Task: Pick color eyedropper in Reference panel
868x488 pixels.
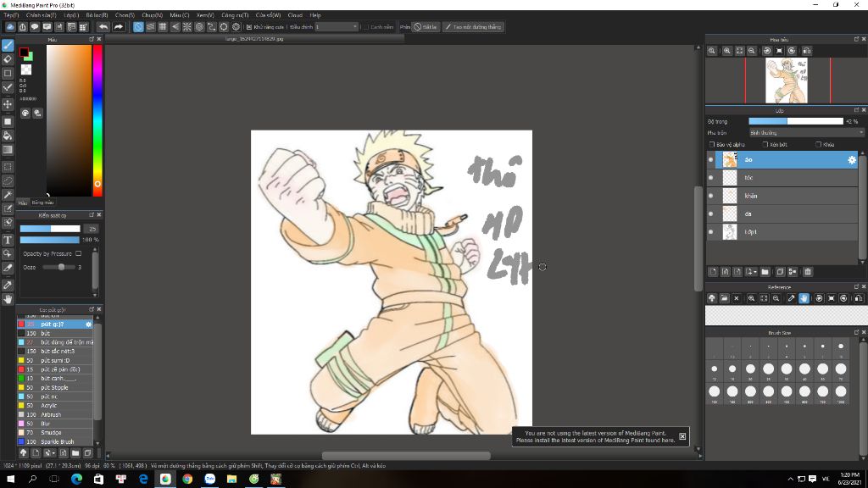Action: pos(791,298)
